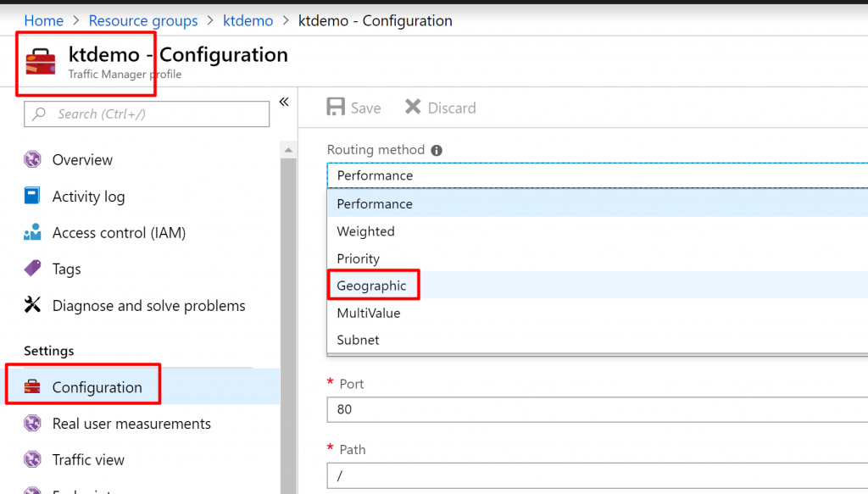Select the Geographic routing option

[598, 286]
